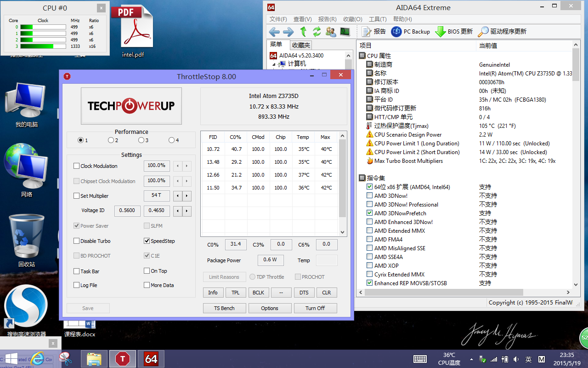Open 收藏(O) menu in AIDA64
This screenshot has height=368, width=588.
coord(352,19)
